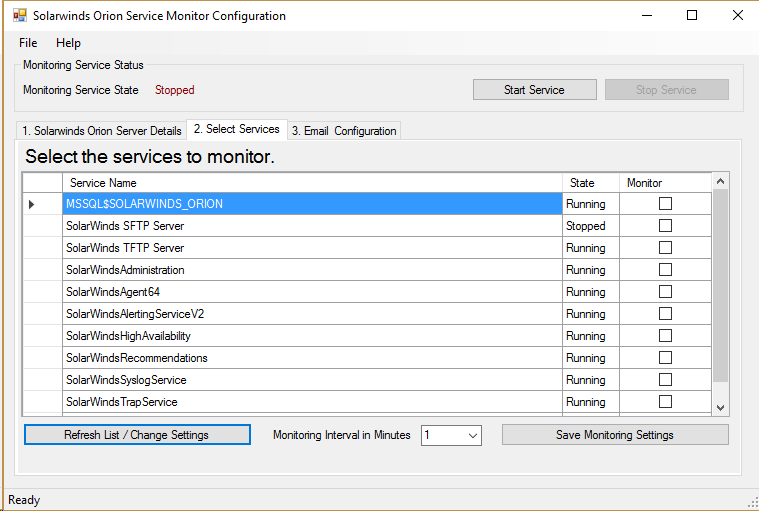Click the Solarwinds app icon in title bar
Image resolution: width=759 pixels, height=511 pixels.
point(20,15)
